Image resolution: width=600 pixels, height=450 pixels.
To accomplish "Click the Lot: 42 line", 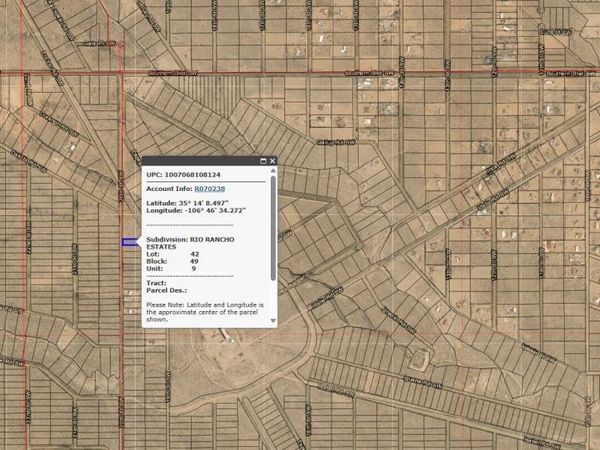I will coord(172,254).
